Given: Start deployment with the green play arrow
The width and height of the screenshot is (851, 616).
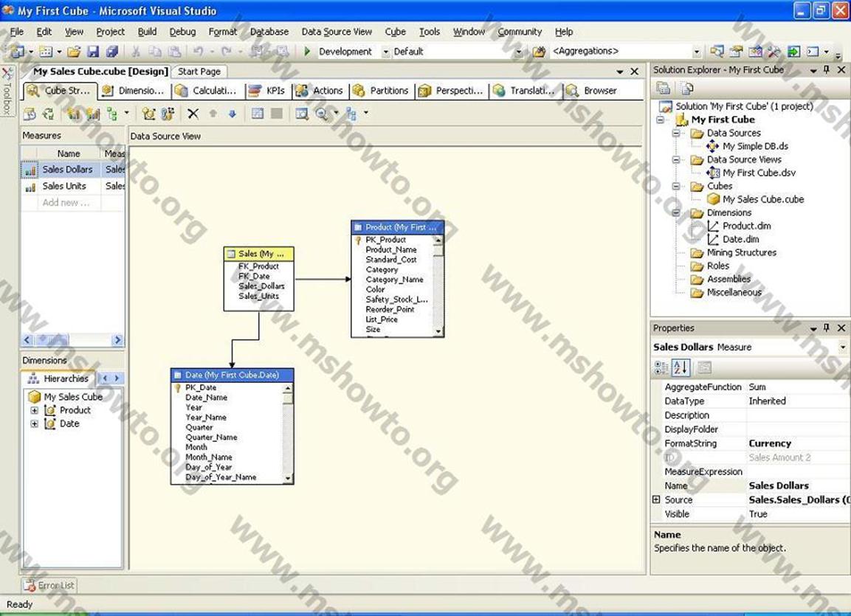Looking at the screenshot, I should tap(307, 52).
